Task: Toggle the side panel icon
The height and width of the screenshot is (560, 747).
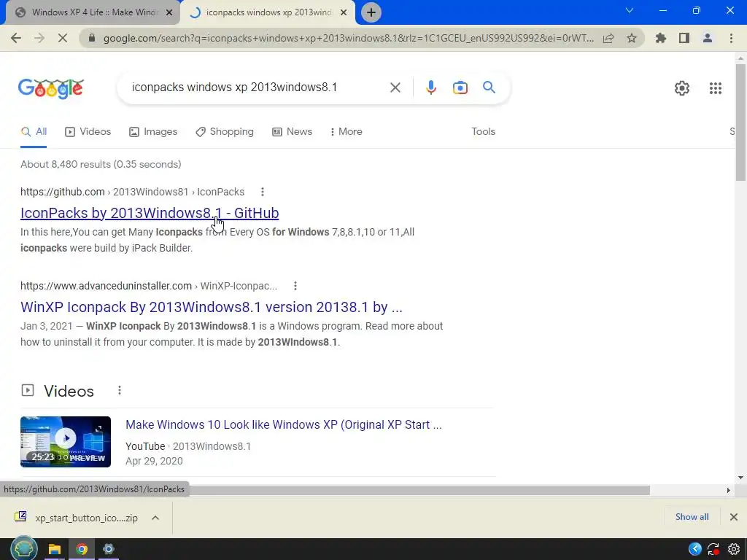Action: coord(684,38)
